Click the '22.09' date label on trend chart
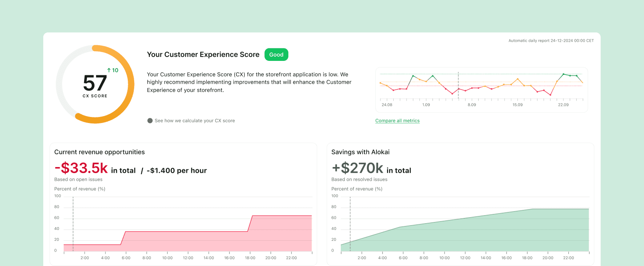Image resolution: width=644 pixels, height=266 pixels. tap(563, 105)
